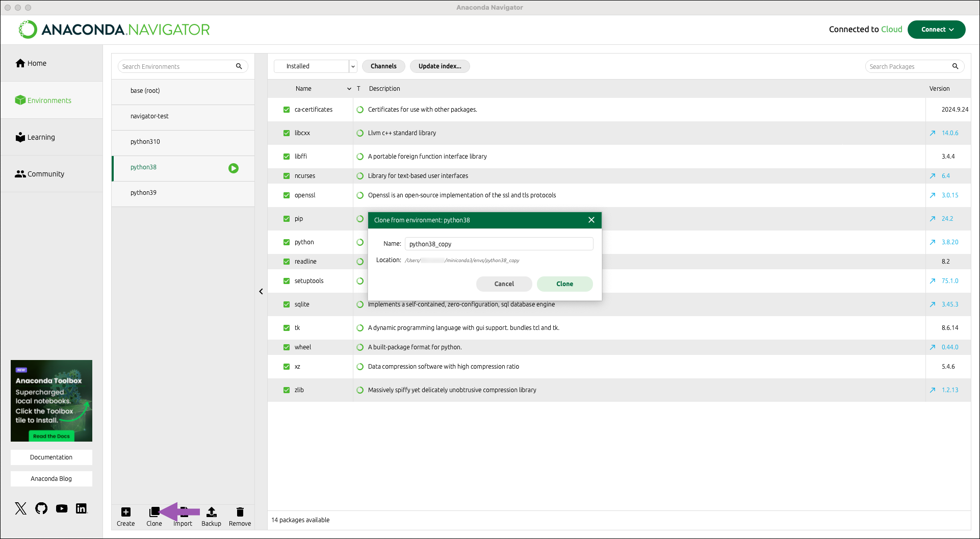This screenshot has width=980, height=539.
Task: Toggle the pip package checkbox
Action: [287, 219]
